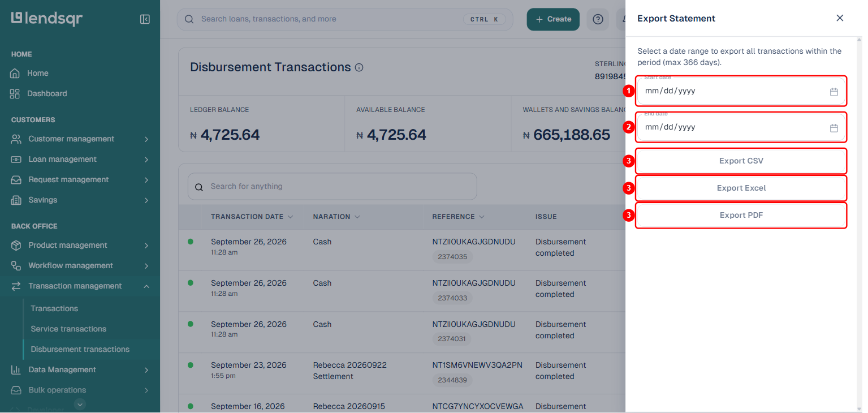Viewport: 868px width, 413px height.
Task: Select Disbursement transactions submenu item
Action: pyautogui.click(x=80, y=350)
